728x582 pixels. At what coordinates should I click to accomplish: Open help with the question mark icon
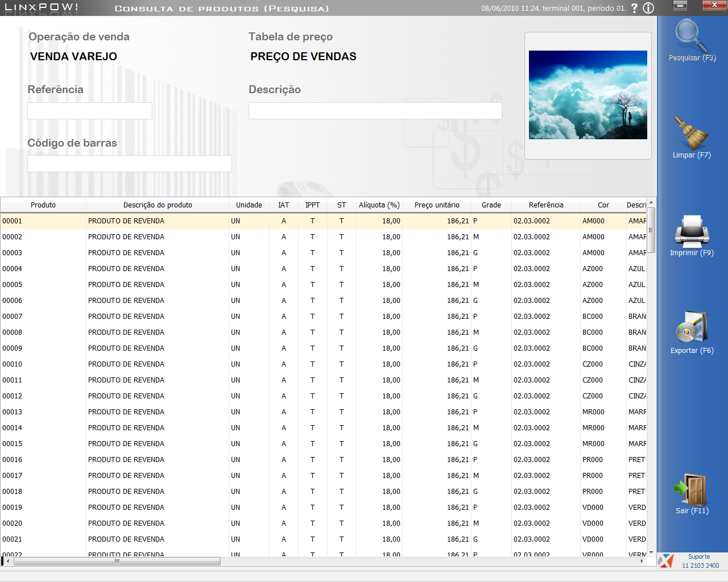635,9
